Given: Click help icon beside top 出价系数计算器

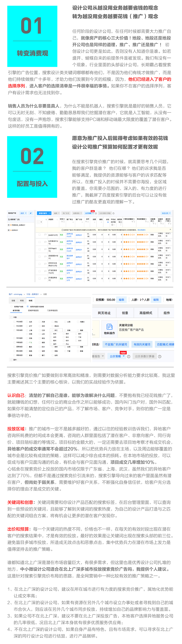Looking at the screenshot, I should [113, 213].
